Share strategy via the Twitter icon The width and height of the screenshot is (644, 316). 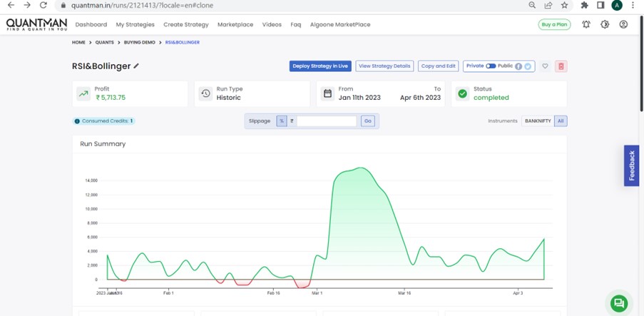[528, 66]
